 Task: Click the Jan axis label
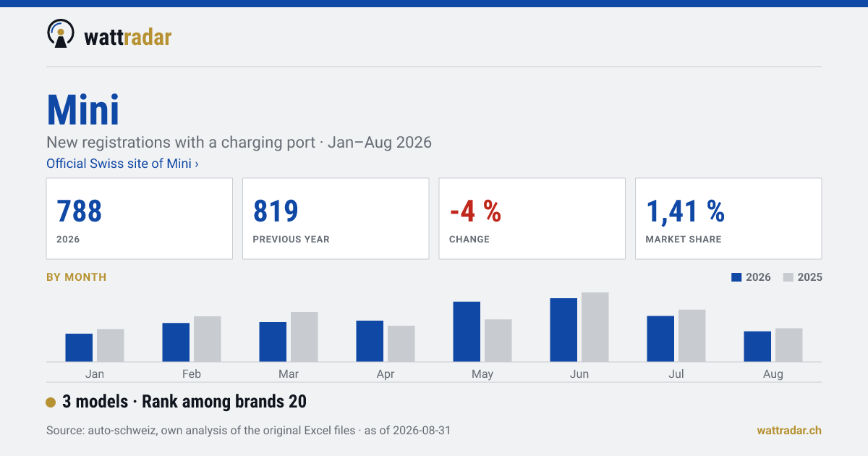pyautogui.click(x=95, y=374)
